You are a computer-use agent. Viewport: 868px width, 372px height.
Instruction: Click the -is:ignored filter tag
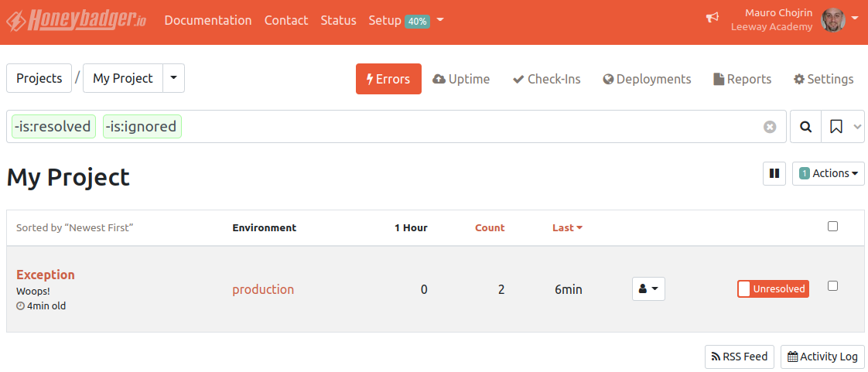click(x=142, y=127)
